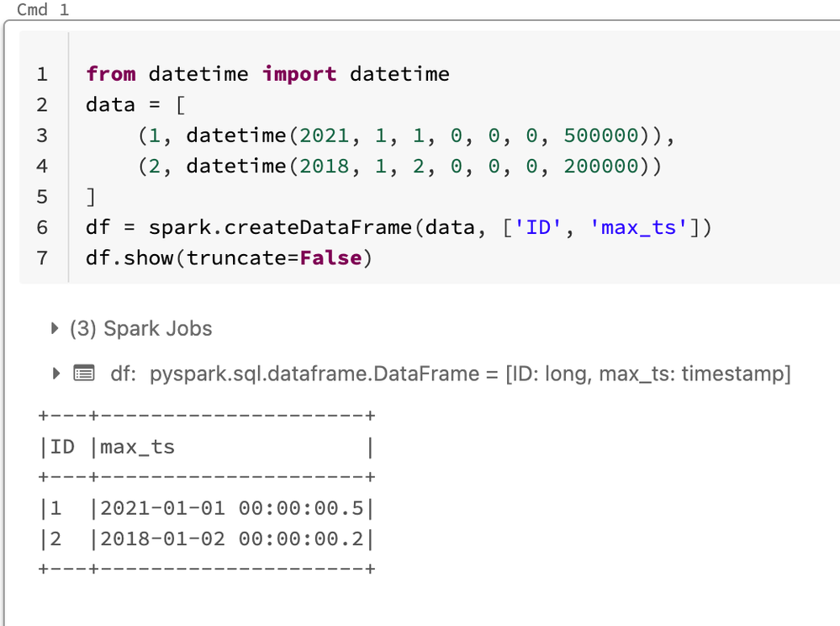Image resolution: width=840 pixels, height=626 pixels.
Task: Click the 'max_ts' string in code
Action: [638, 227]
